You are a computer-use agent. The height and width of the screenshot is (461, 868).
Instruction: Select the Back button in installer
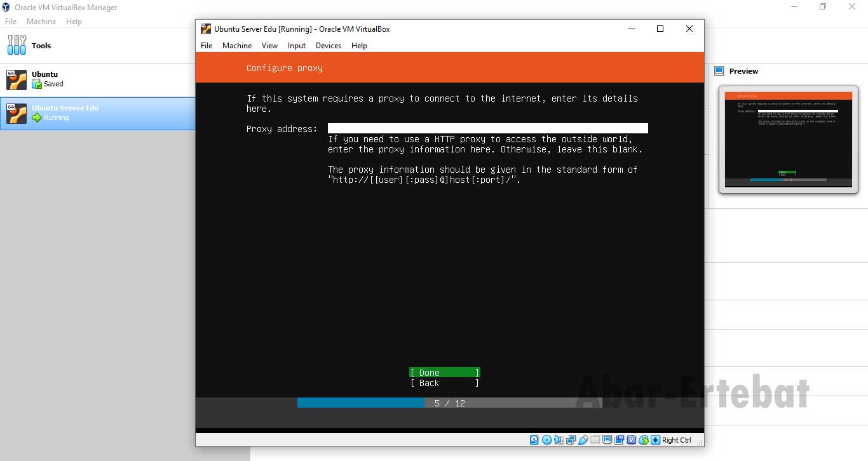(x=445, y=383)
